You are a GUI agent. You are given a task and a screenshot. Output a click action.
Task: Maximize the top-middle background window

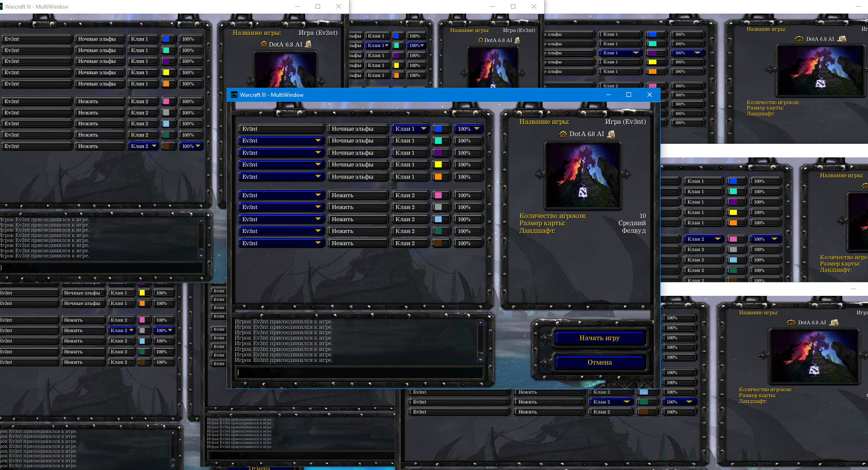pyautogui.click(x=513, y=6)
